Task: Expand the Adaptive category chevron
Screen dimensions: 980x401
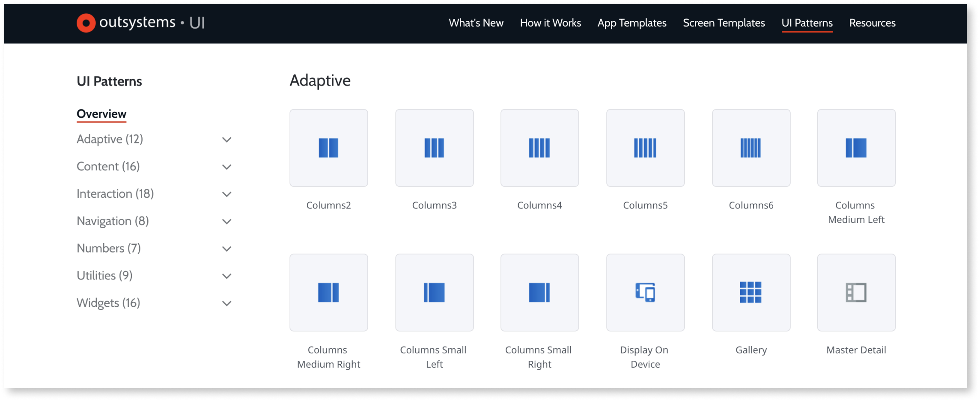Action: (x=227, y=140)
